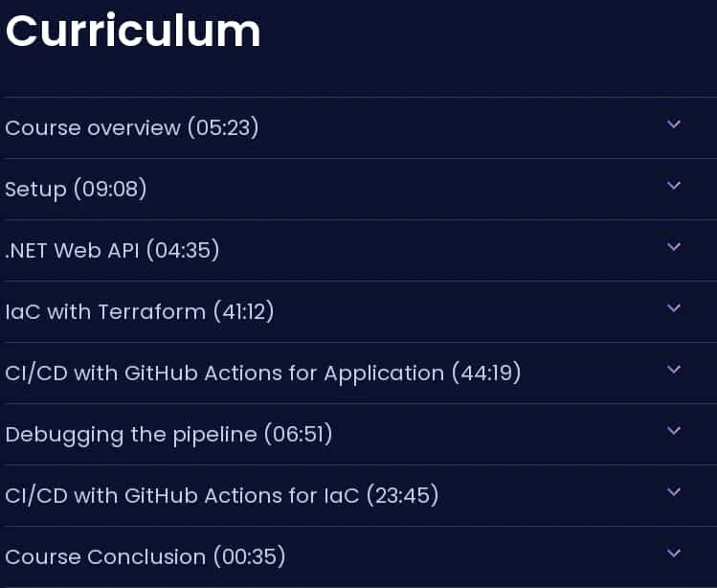The height and width of the screenshot is (588, 717).
Task: Open CI/CD with GitHub Actions for Application
Action: click(x=263, y=373)
